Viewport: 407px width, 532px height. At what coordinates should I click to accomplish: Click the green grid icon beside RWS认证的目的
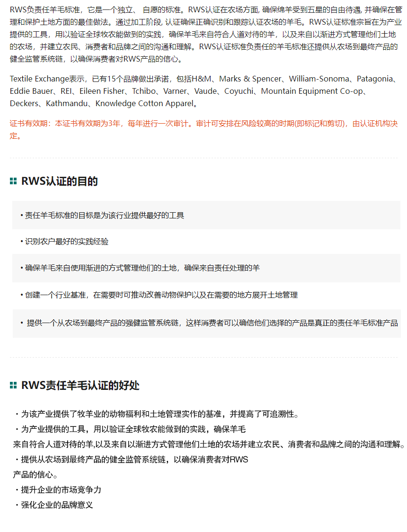click(13, 181)
